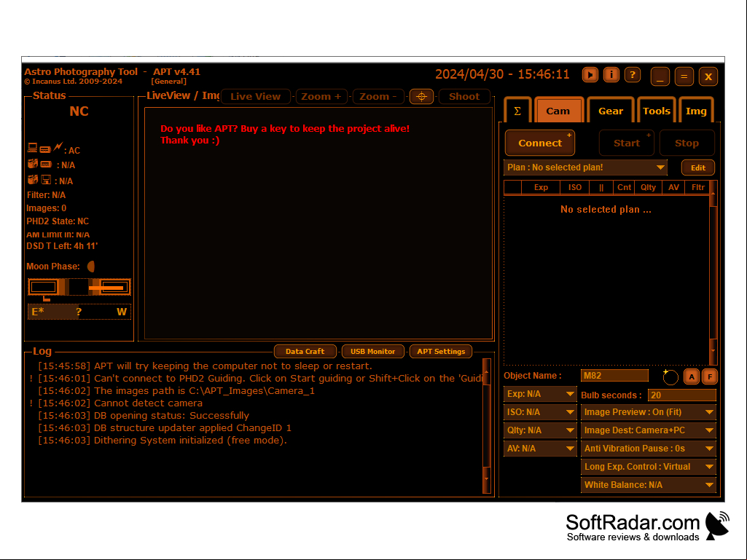Click the Object Name field containing M82
Image resolution: width=747 pixels, height=560 pixels.
pyautogui.click(x=614, y=376)
